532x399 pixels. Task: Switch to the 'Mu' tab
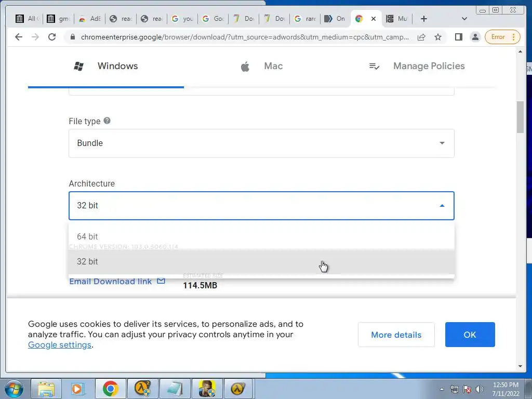(397, 19)
